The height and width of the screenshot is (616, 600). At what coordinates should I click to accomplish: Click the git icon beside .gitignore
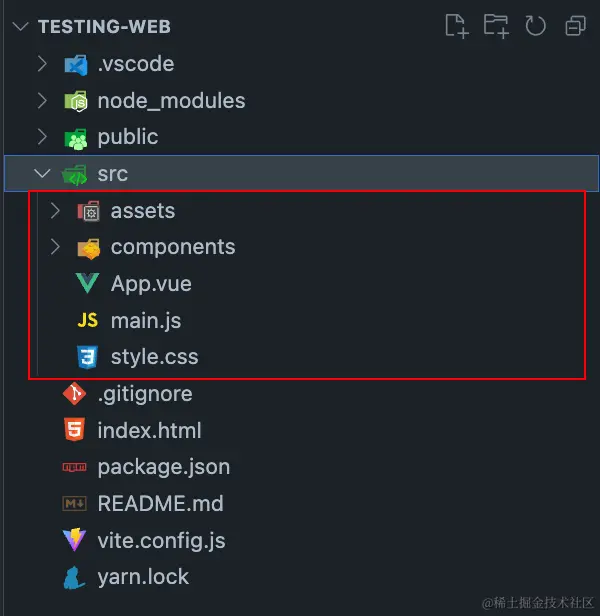(74, 394)
